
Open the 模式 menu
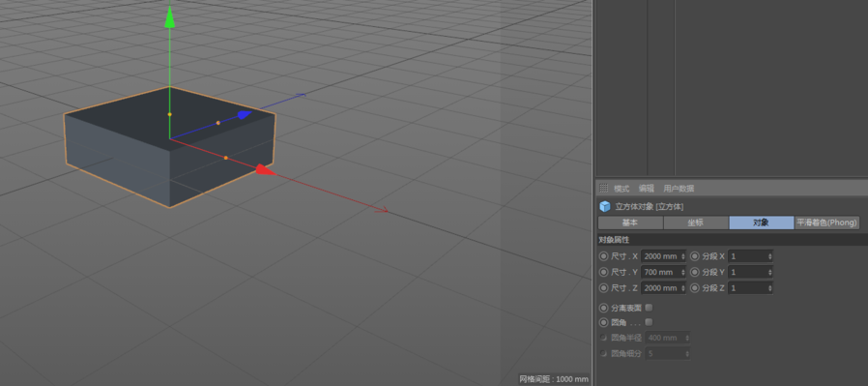coord(622,189)
